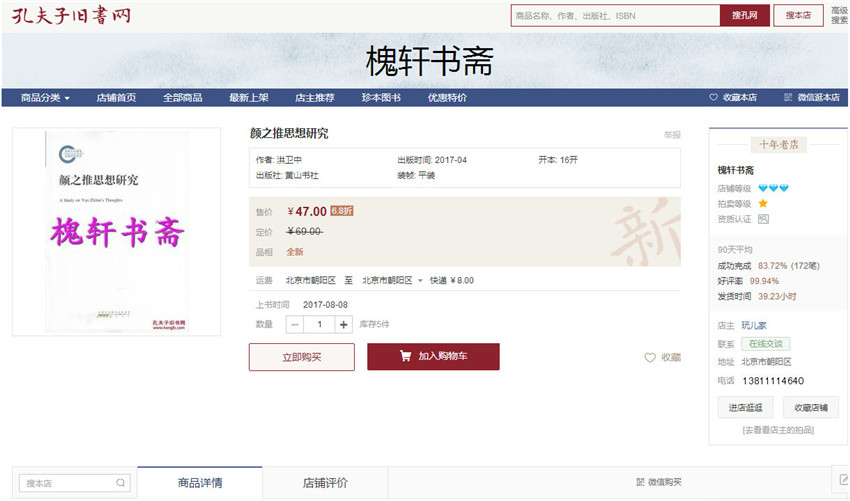
Task: Expand the 商品分类 dropdown menu
Action: [45, 98]
